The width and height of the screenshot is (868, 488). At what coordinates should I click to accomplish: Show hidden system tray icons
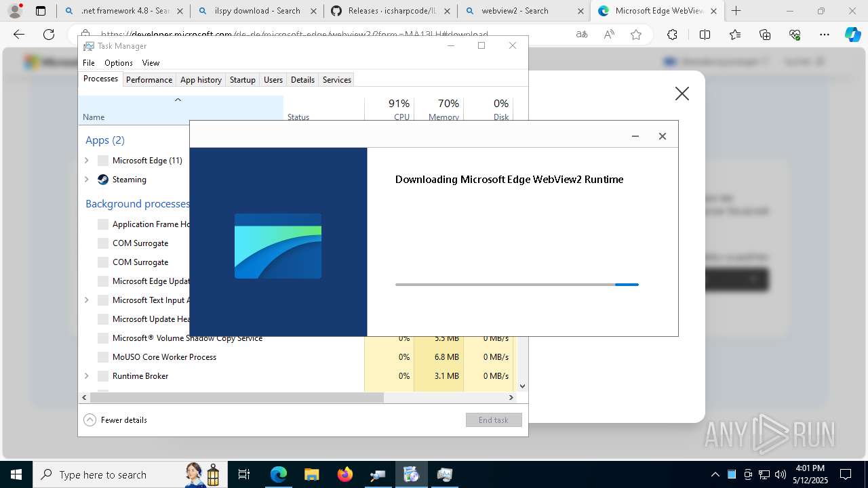click(715, 474)
